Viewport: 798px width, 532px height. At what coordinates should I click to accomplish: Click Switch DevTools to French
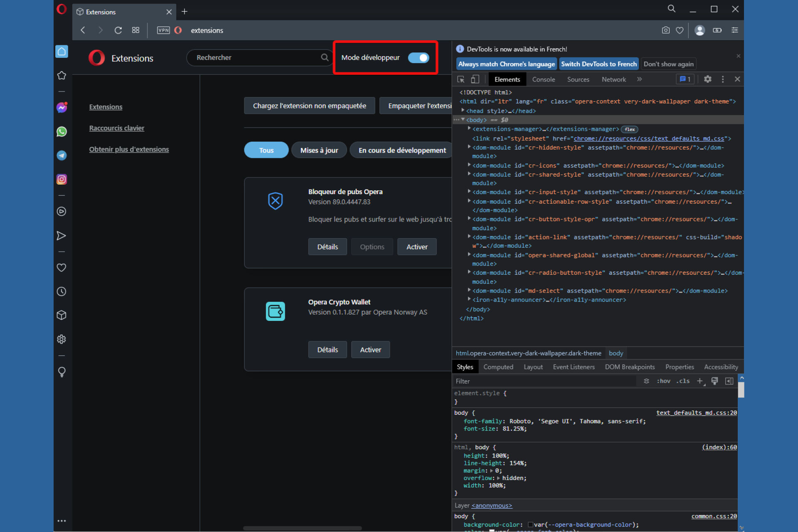point(598,64)
